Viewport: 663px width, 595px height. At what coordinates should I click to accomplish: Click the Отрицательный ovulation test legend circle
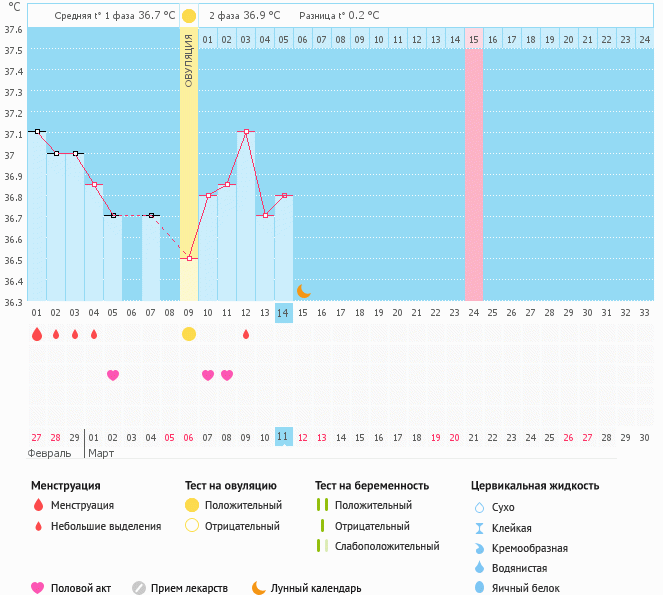coord(191,526)
